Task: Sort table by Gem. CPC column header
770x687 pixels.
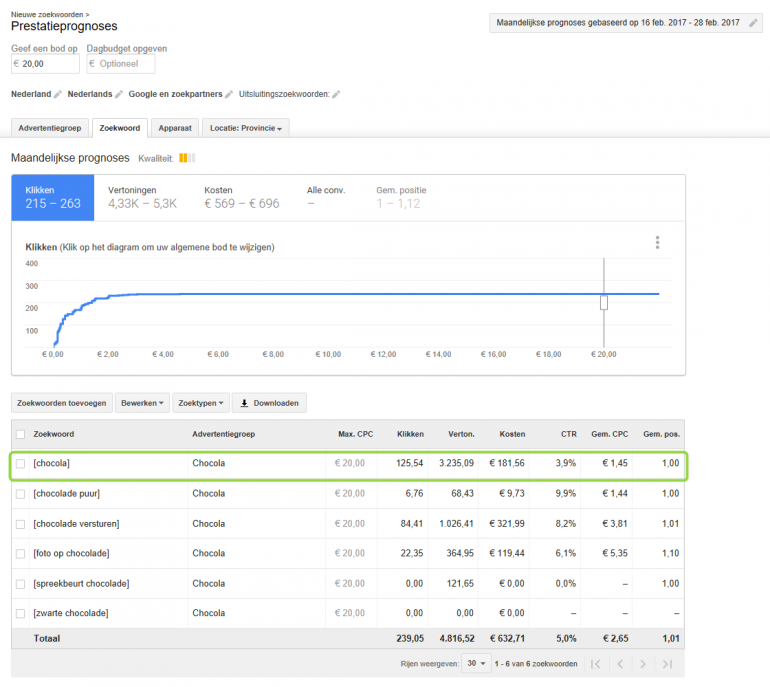Action: pyautogui.click(x=609, y=434)
